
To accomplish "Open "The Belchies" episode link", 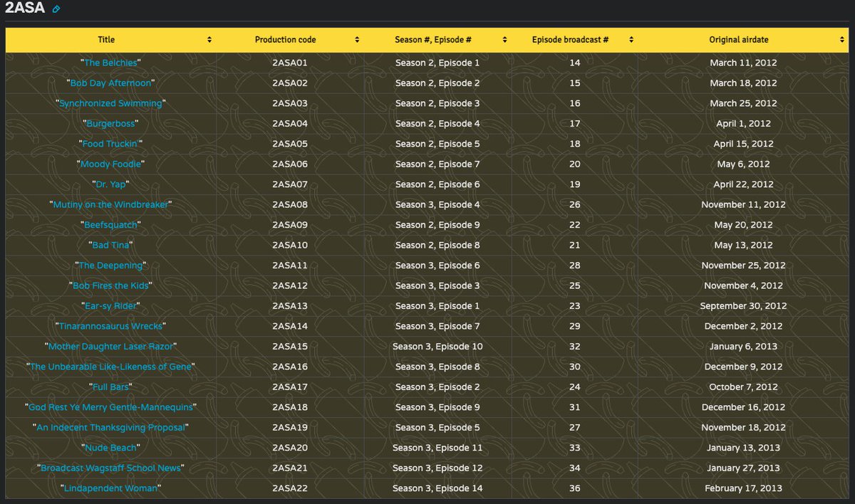I will click(x=110, y=63).
